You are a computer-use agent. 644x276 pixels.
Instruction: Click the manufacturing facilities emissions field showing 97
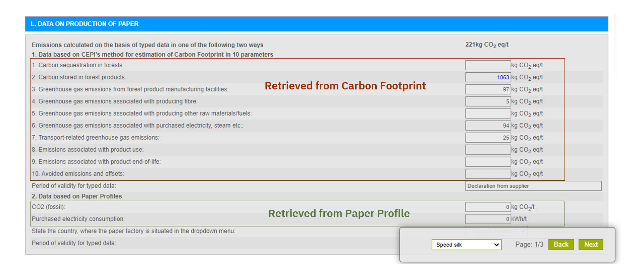[x=488, y=89]
